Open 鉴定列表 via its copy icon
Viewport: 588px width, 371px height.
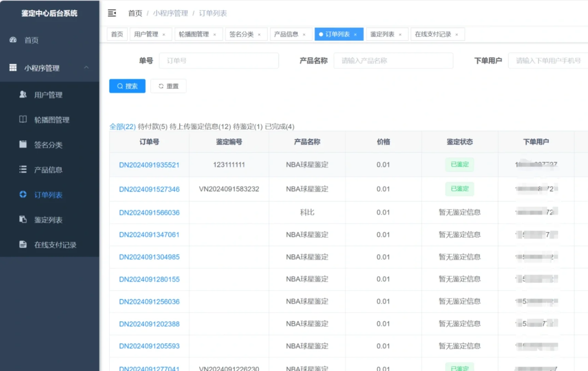pyautogui.click(x=23, y=220)
